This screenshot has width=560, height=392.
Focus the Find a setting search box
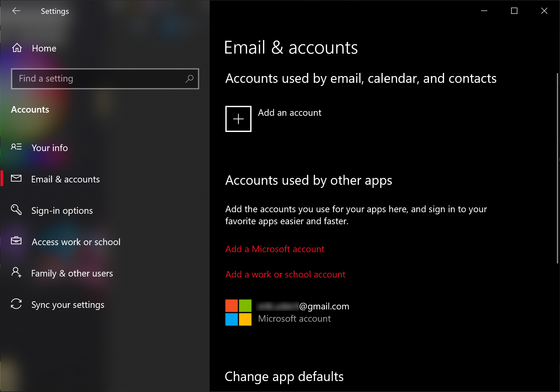(99, 79)
